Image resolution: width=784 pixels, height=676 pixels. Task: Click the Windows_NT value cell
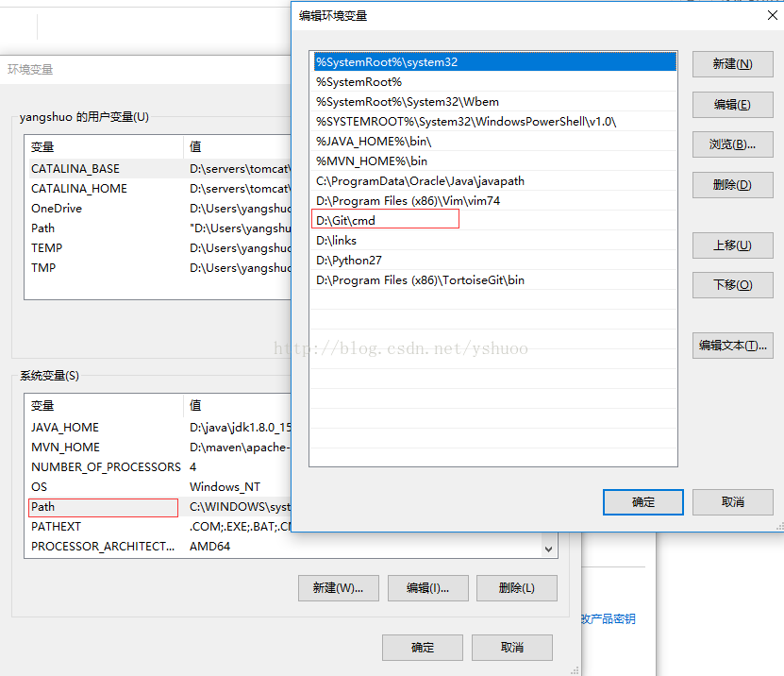(225, 487)
